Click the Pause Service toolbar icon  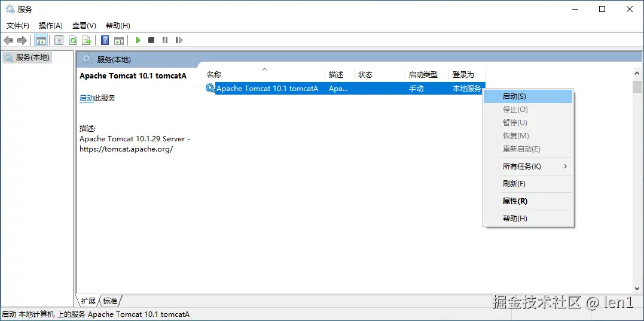[x=165, y=40]
